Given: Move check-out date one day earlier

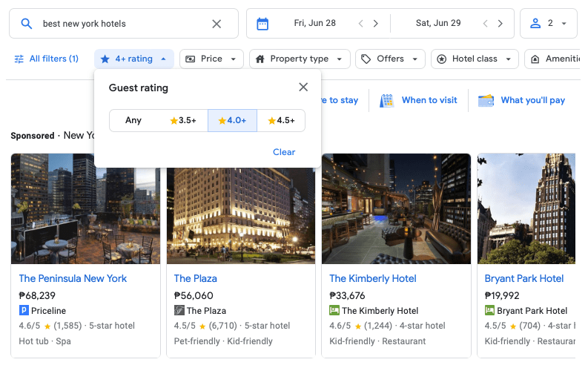Looking at the screenshot, I should point(485,24).
